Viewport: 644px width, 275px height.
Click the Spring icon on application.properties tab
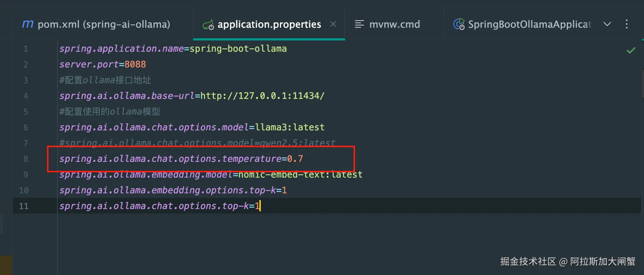[208, 25]
